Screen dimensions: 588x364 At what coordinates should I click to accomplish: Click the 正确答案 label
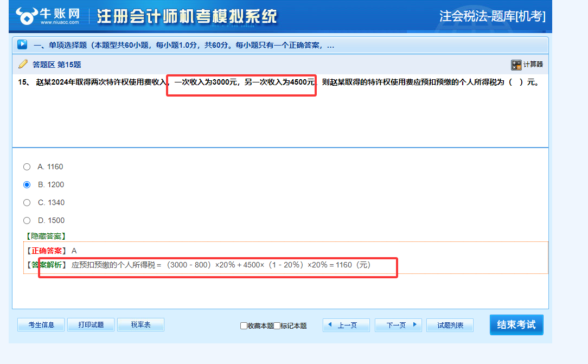46,251
